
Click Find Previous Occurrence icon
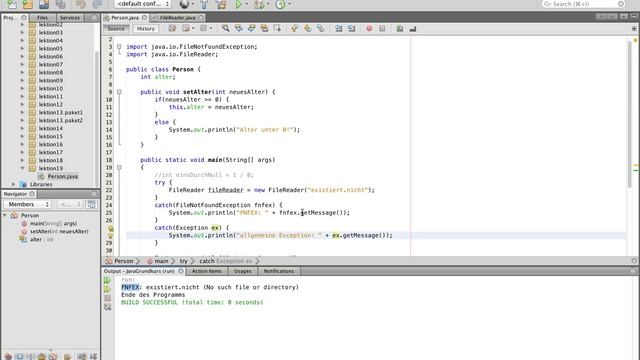click(x=238, y=29)
